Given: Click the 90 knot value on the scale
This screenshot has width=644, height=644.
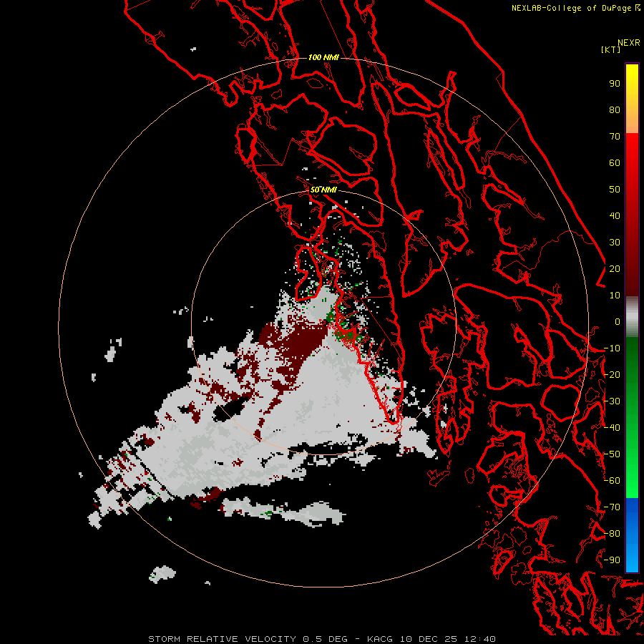Looking at the screenshot, I should [615, 84].
